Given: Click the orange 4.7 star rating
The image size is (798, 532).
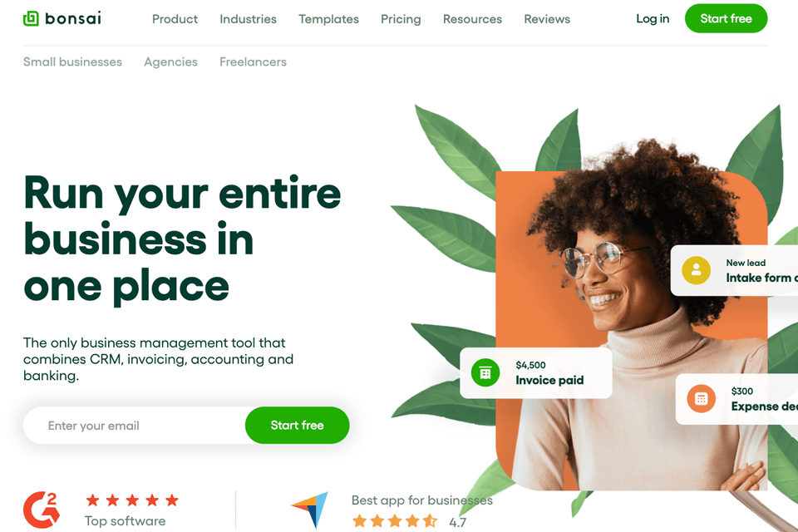Looking at the screenshot, I should click(395, 521).
